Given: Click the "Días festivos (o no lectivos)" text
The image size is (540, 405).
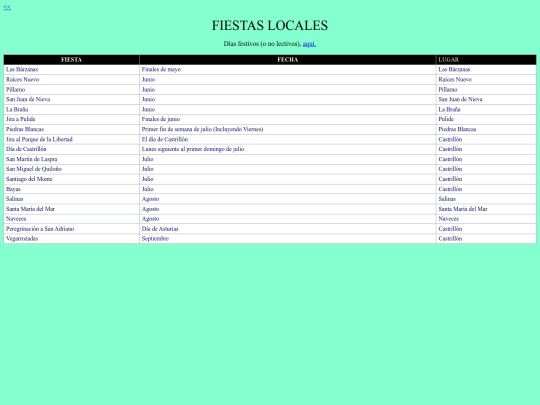Looking at the screenshot, I should (x=262, y=44).
